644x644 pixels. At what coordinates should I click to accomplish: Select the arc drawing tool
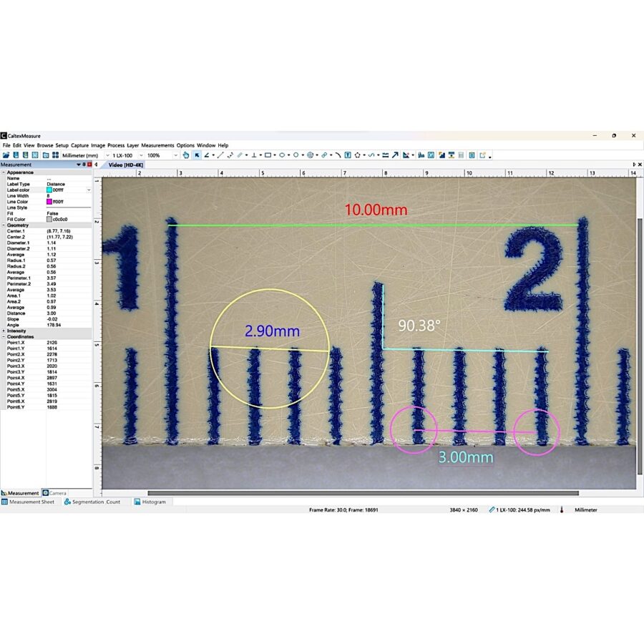(338, 155)
